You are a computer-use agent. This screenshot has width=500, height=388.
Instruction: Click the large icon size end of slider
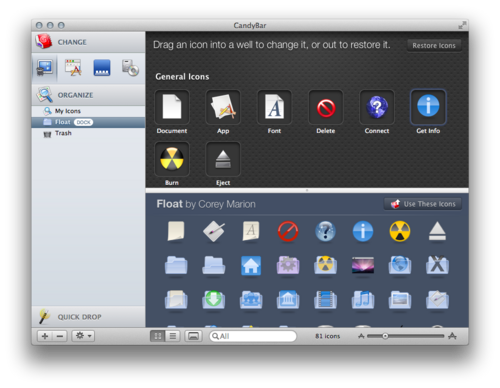click(x=452, y=336)
